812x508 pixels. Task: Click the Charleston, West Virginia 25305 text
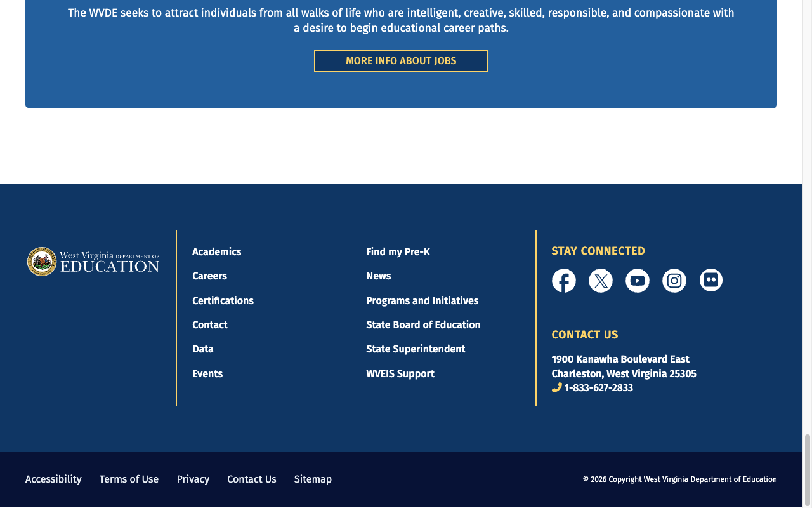(x=624, y=374)
